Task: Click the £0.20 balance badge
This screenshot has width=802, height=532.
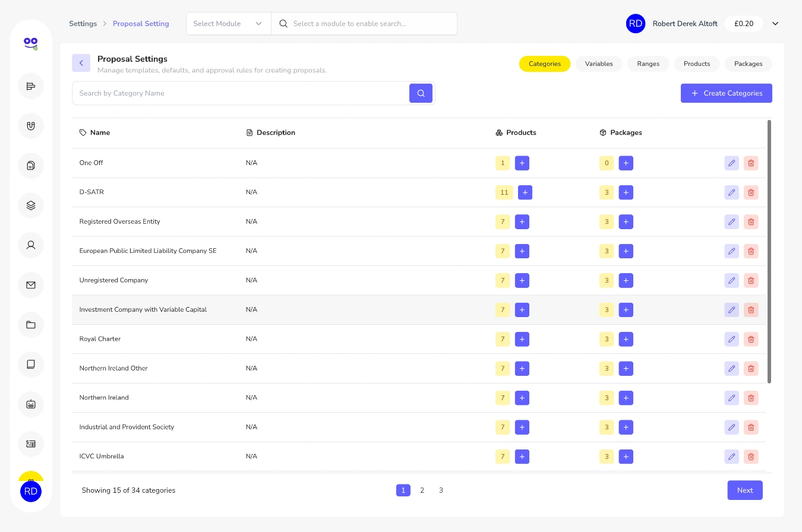Action: coord(744,24)
